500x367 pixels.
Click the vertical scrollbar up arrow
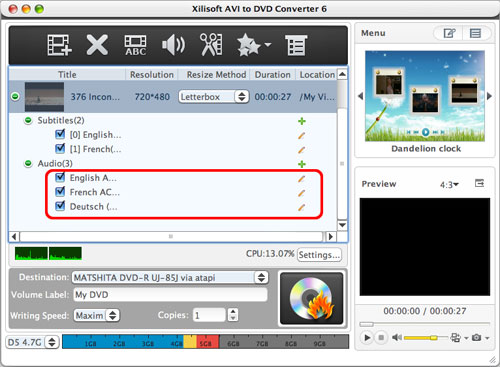342,74
